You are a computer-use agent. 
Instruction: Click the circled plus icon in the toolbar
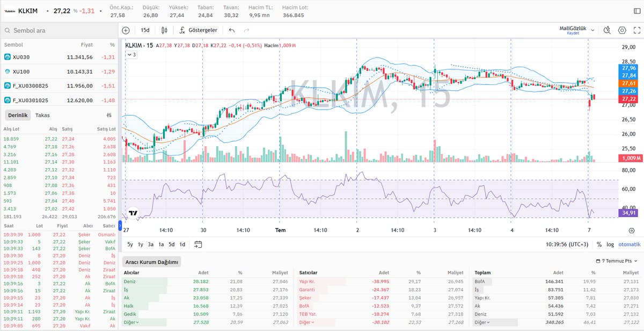[x=127, y=30]
